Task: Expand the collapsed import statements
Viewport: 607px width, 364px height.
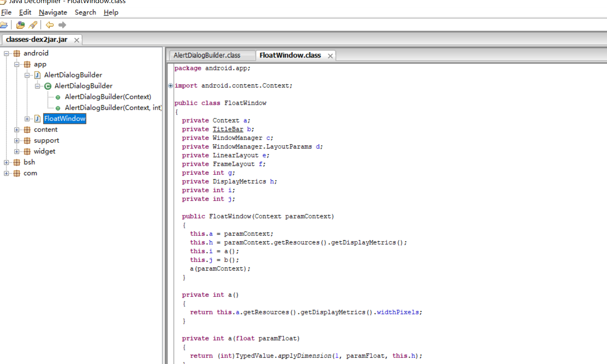Action: point(171,86)
